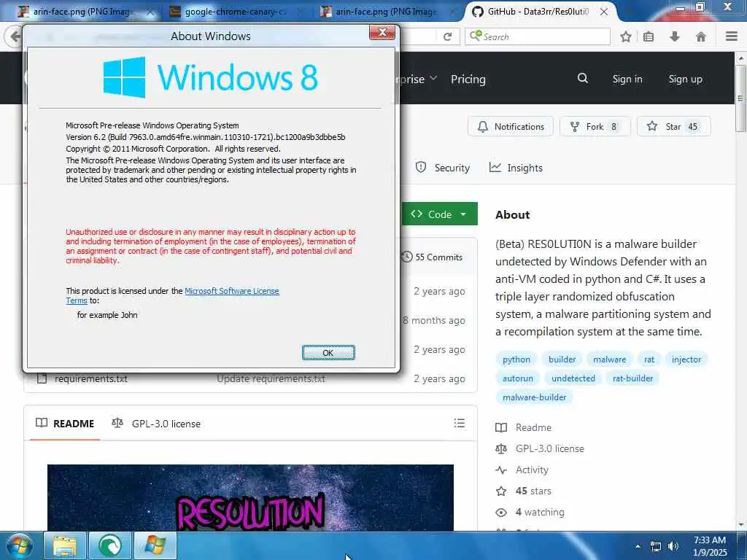Open the Insights tab
The image size is (747, 560).
(x=516, y=168)
